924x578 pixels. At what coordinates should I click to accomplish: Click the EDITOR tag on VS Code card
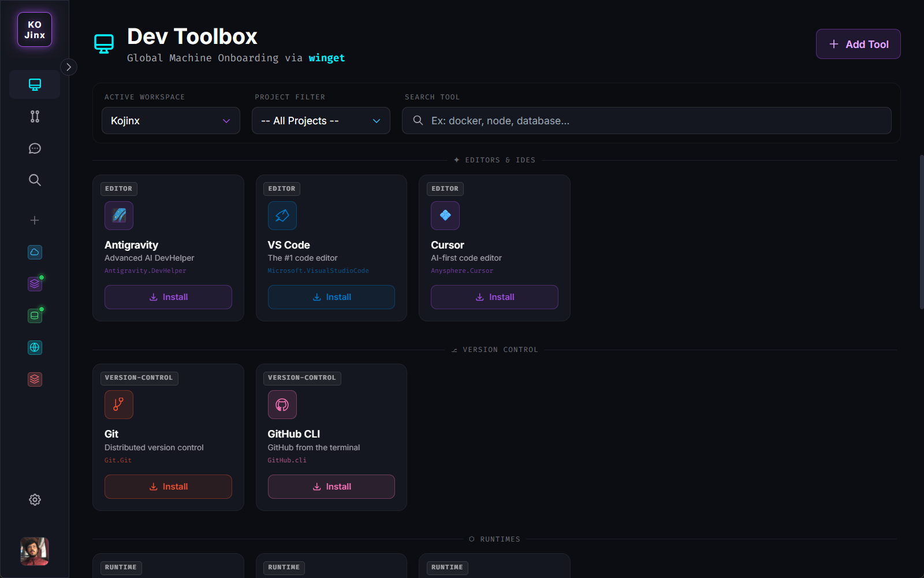click(282, 189)
